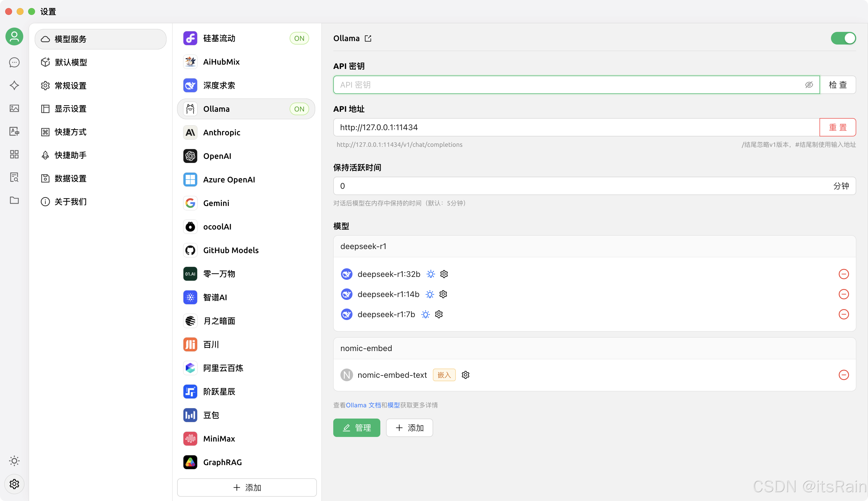Open settings gear for deepseek-r1:7b
This screenshot has height=501, width=868.
click(x=439, y=314)
